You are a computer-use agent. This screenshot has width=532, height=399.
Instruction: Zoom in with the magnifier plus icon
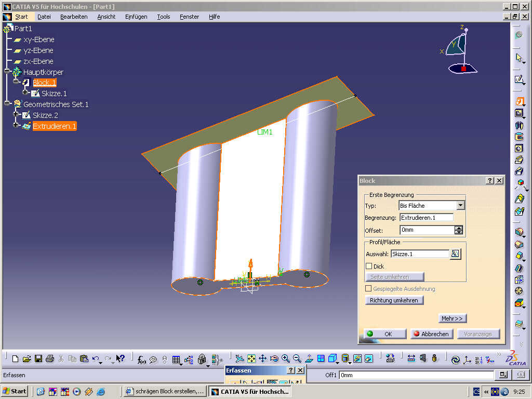coord(286,358)
